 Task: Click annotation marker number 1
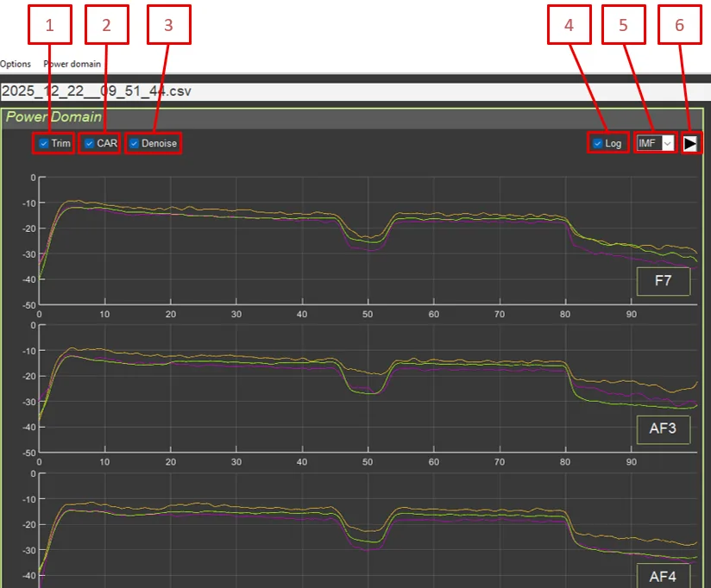[x=49, y=25]
